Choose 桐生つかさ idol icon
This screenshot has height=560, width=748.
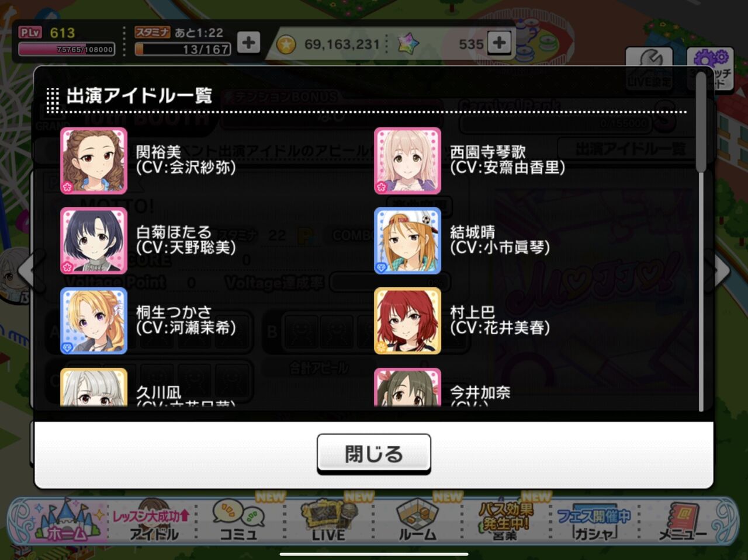93,321
